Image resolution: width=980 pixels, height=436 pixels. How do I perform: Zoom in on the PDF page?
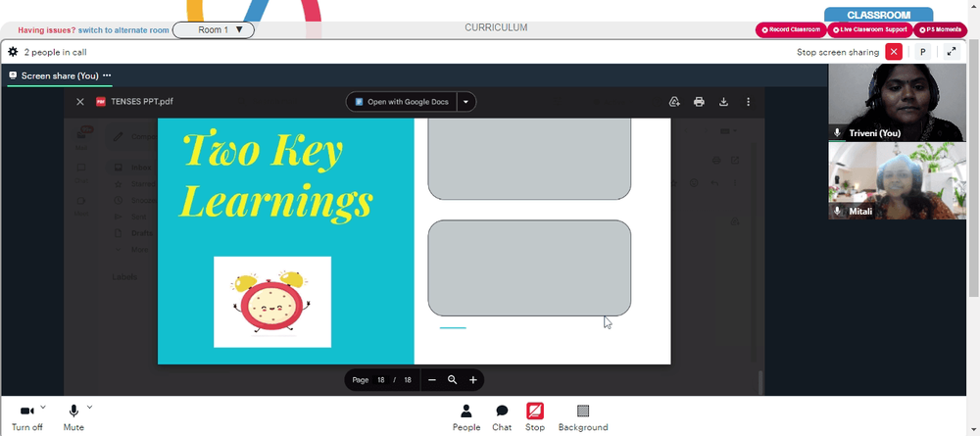(x=473, y=380)
